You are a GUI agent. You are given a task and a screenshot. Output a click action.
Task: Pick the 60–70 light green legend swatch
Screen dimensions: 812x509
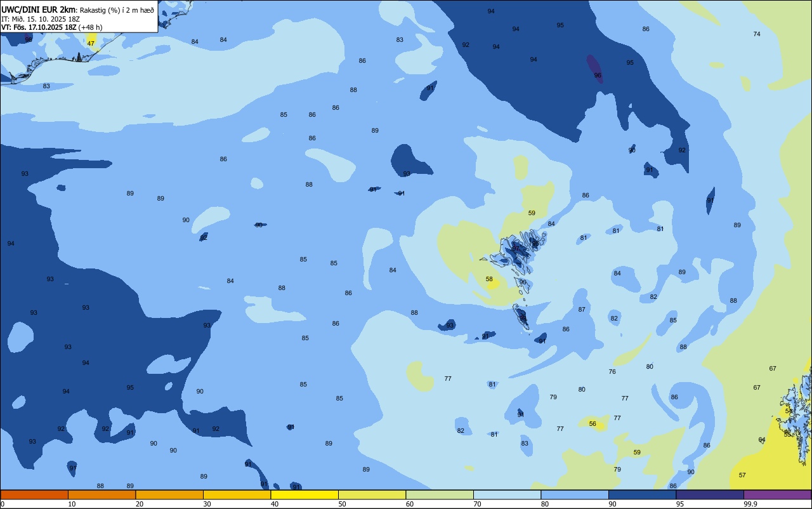click(x=440, y=494)
